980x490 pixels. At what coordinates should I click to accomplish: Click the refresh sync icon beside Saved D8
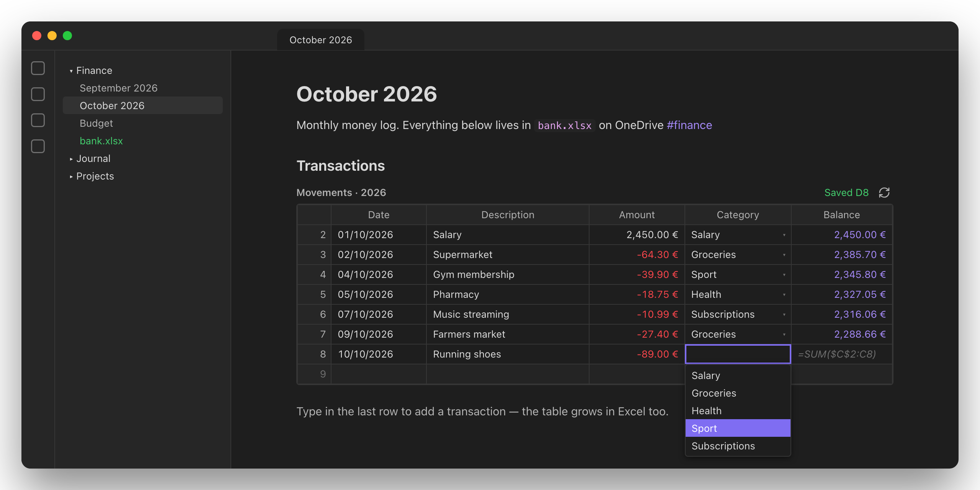[x=884, y=193]
